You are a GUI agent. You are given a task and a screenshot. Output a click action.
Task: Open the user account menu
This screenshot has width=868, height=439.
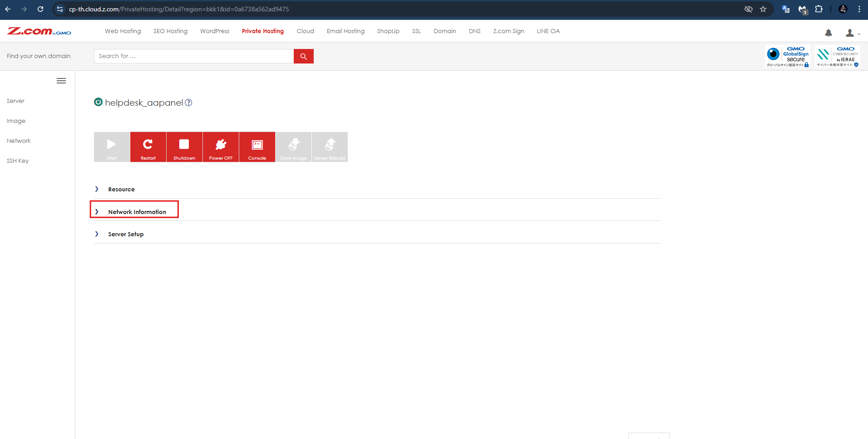853,33
